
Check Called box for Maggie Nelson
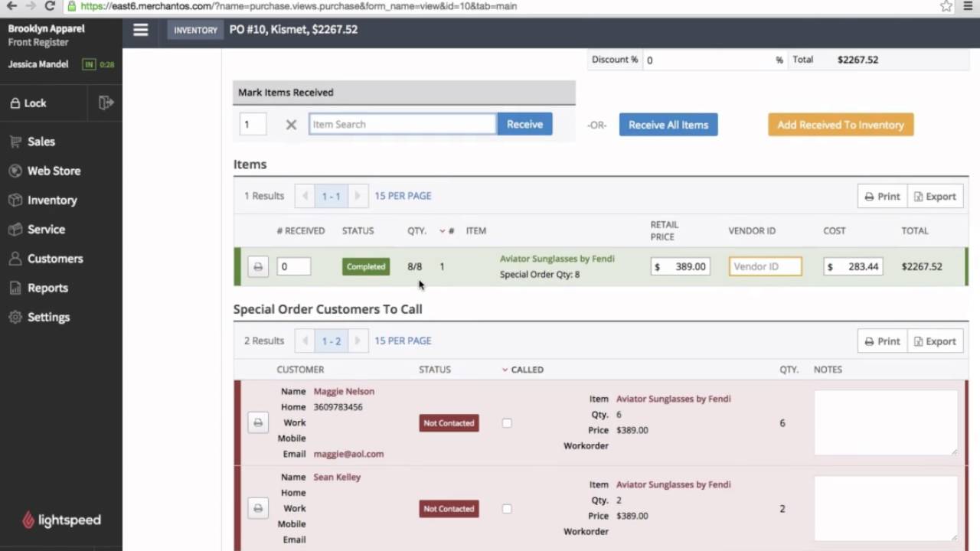click(x=507, y=422)
